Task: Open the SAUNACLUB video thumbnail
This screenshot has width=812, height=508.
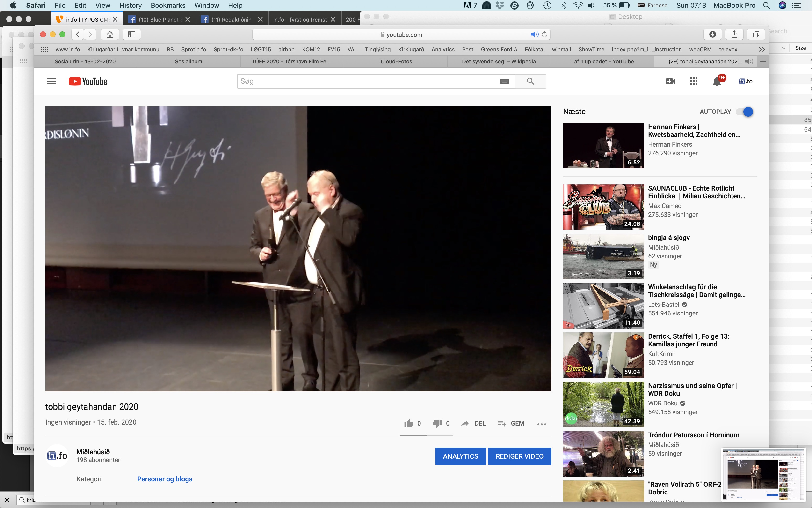Action: pyautogui.click(x=603, y=207)
